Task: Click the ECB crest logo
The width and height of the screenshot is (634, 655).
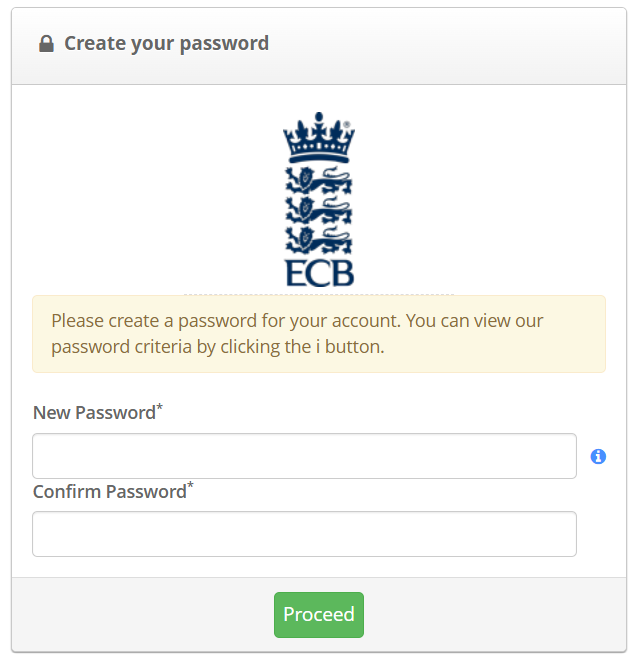Action: click(319, 200)
